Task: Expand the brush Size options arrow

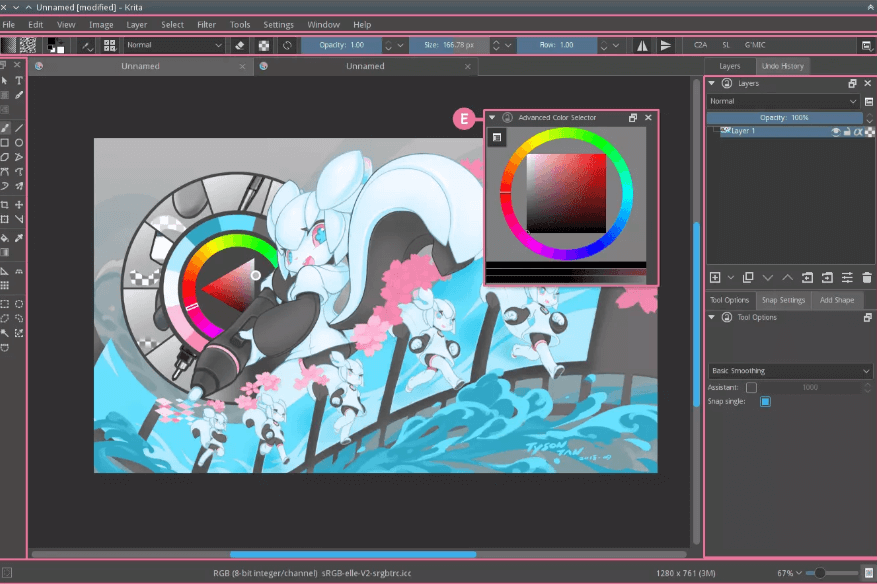Action: tap(508, 45)
